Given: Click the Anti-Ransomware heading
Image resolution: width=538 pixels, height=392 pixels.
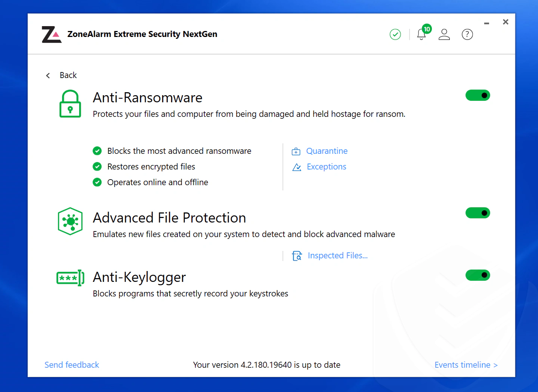Looking at the screenshot, I should click(148, 97).
